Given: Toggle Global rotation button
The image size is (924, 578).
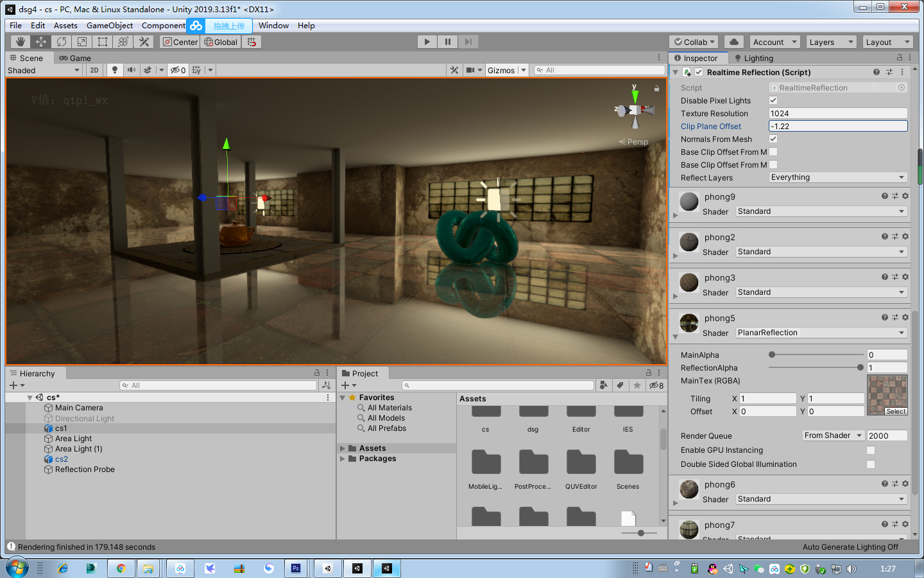Looking at the screenshot, I should coord(221,42).
